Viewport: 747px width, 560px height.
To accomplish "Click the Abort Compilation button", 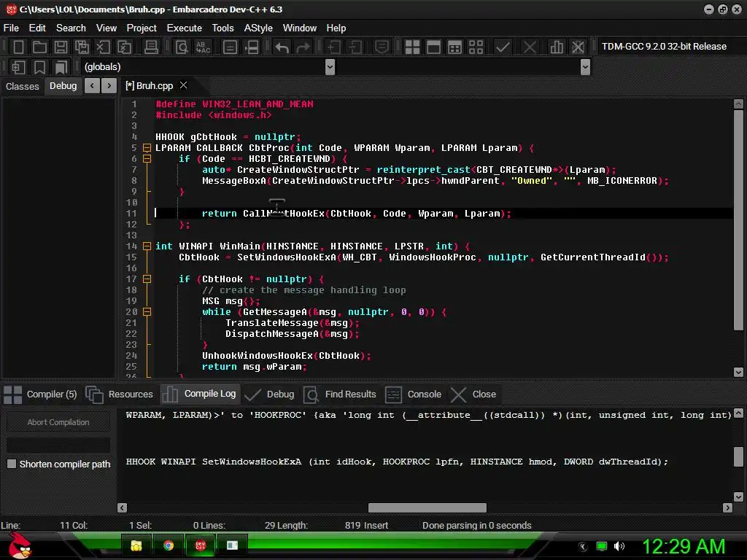I will click(58, 422).
